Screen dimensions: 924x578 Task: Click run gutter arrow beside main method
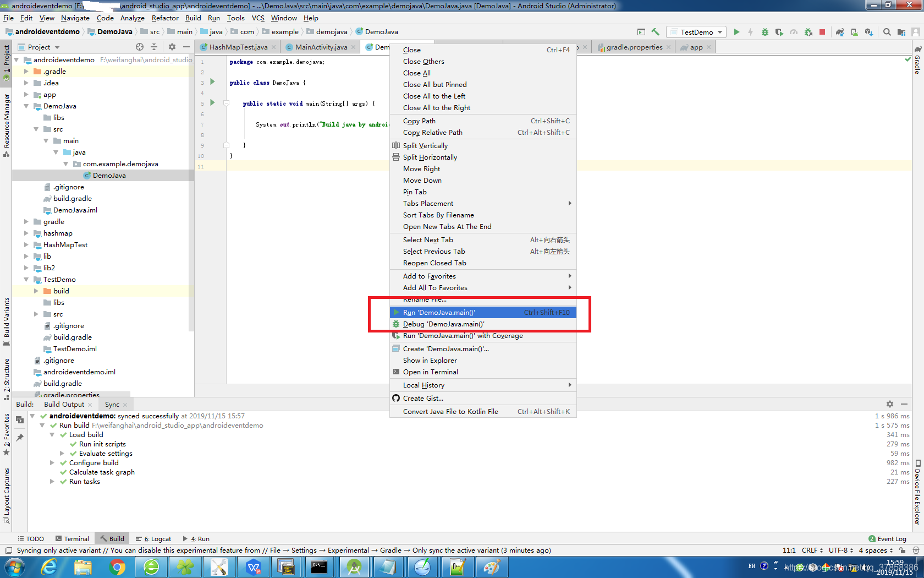(x=212, y=103)
